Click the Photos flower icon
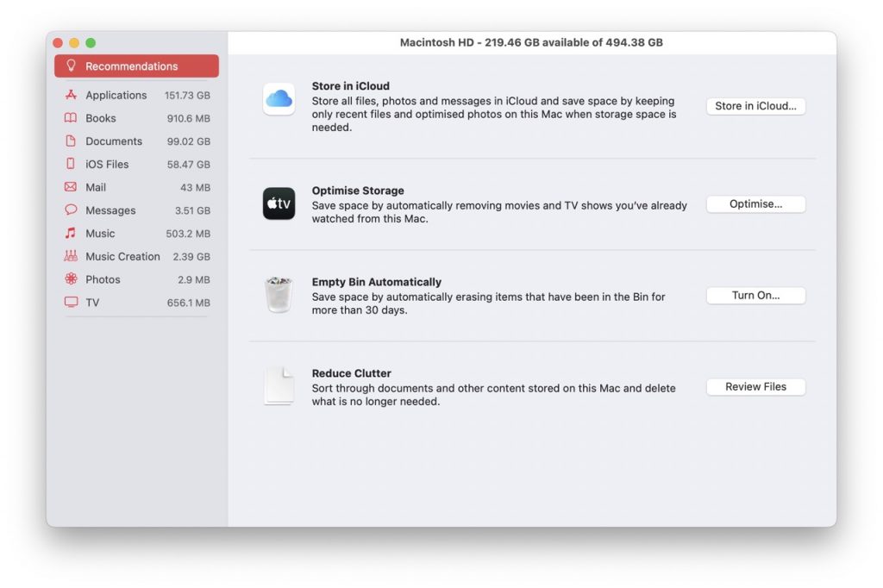883x588 pixels. pos(71,278)
